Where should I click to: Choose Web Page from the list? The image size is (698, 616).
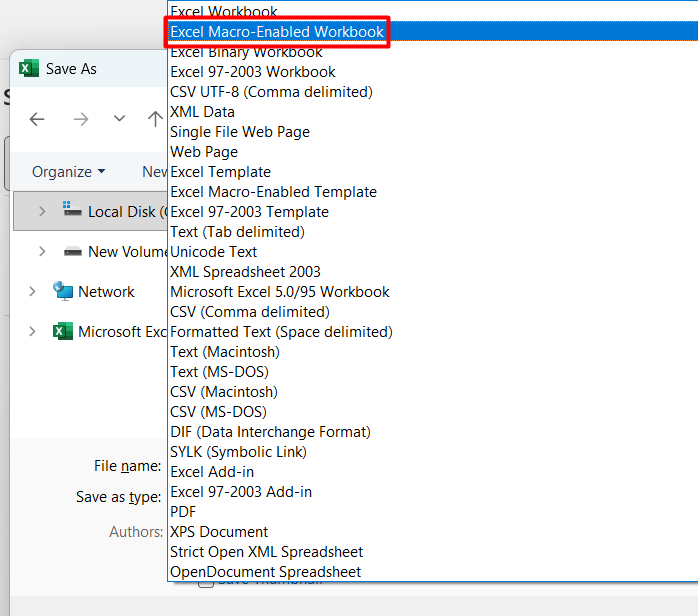[433, 152]
